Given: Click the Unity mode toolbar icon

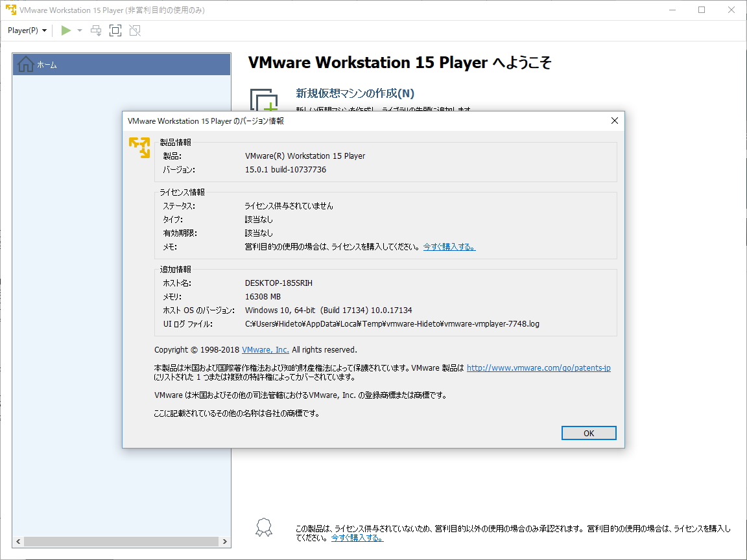Looking at the screenshot, I should point(134,30).
